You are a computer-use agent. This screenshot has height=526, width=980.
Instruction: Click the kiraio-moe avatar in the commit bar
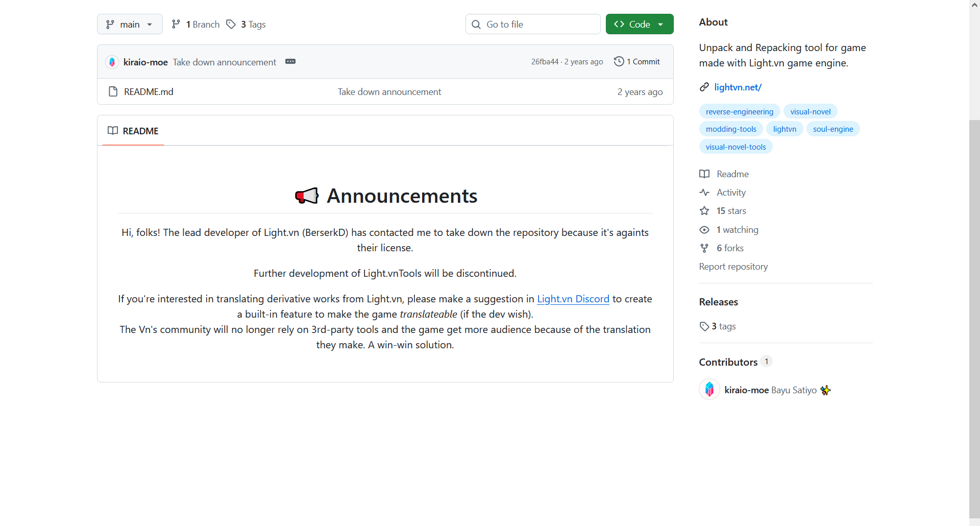tap(112, 62)
